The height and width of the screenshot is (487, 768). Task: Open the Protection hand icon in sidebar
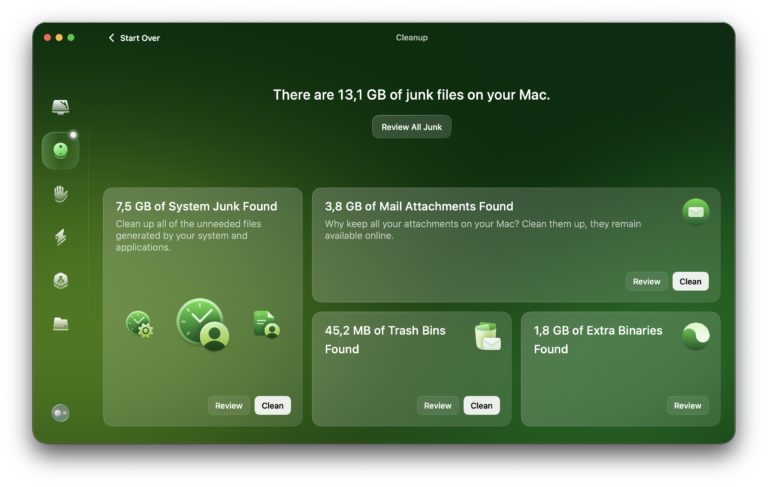(60, 194)
